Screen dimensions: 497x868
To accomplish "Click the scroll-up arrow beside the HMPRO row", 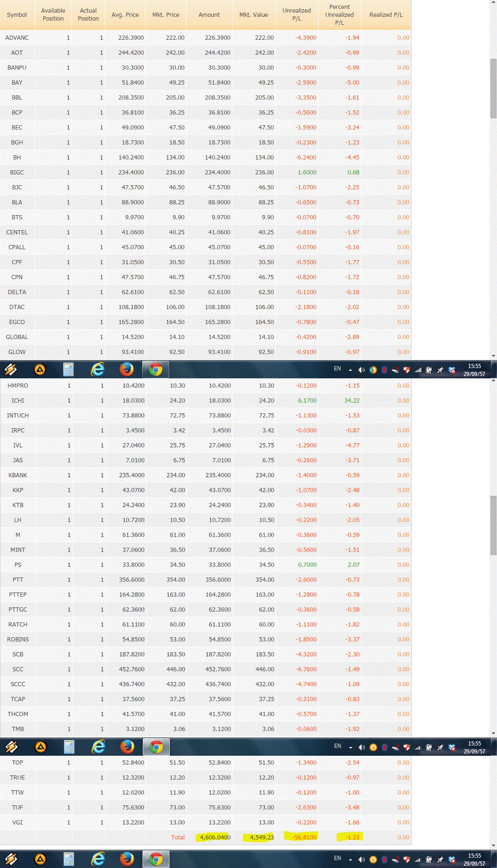I will 493,381.
